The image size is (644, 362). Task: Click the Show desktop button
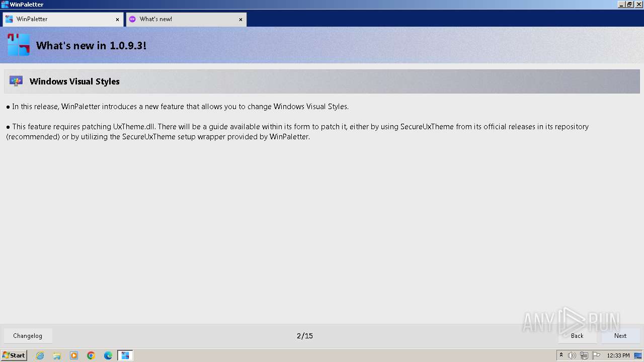point(638,355)
